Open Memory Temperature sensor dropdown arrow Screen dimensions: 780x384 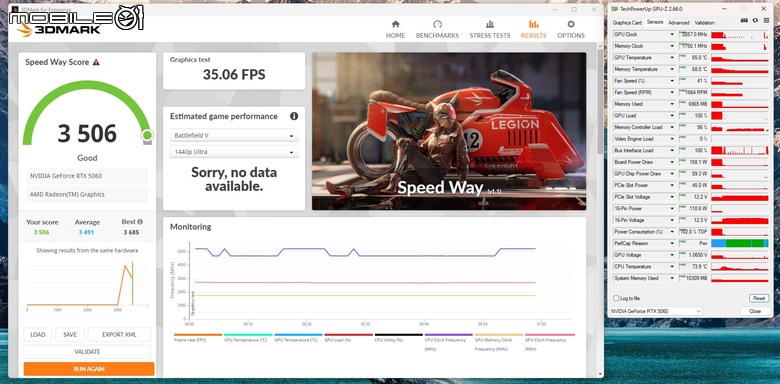(x=672, y=70)
